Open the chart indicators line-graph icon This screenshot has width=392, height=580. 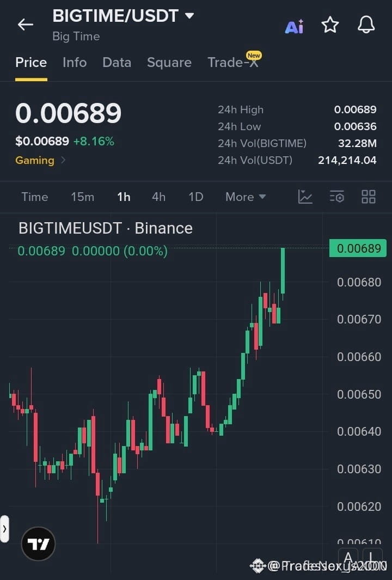click(305, 197)
